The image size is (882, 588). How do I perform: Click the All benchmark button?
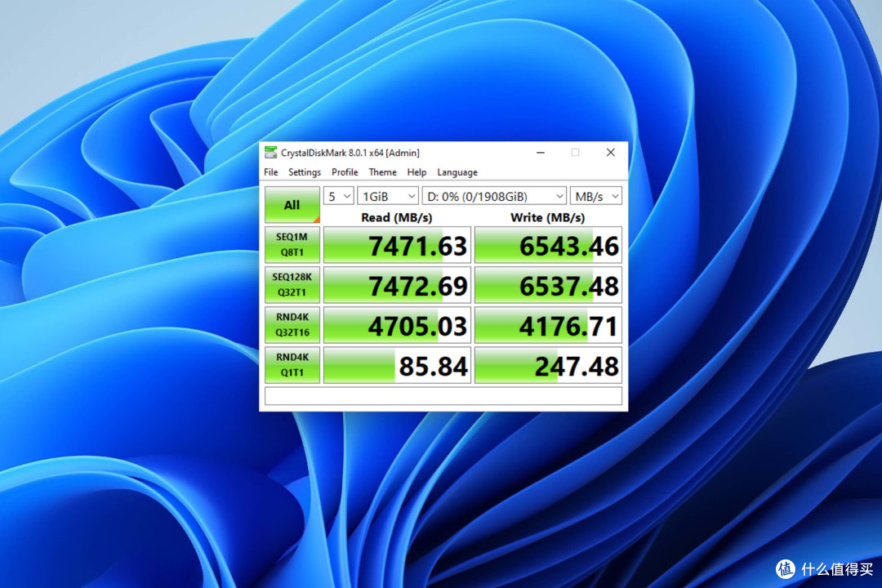(x=292, y=205)
